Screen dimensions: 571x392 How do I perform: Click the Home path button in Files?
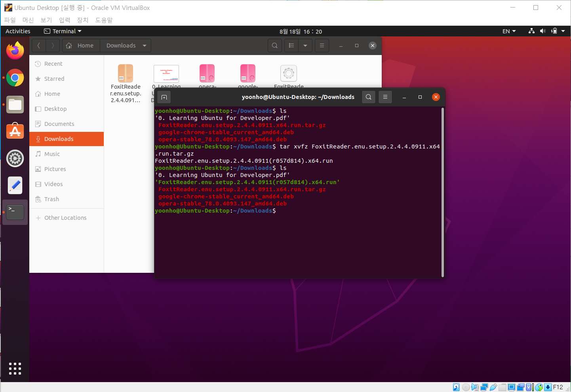[x=81, y=46]
